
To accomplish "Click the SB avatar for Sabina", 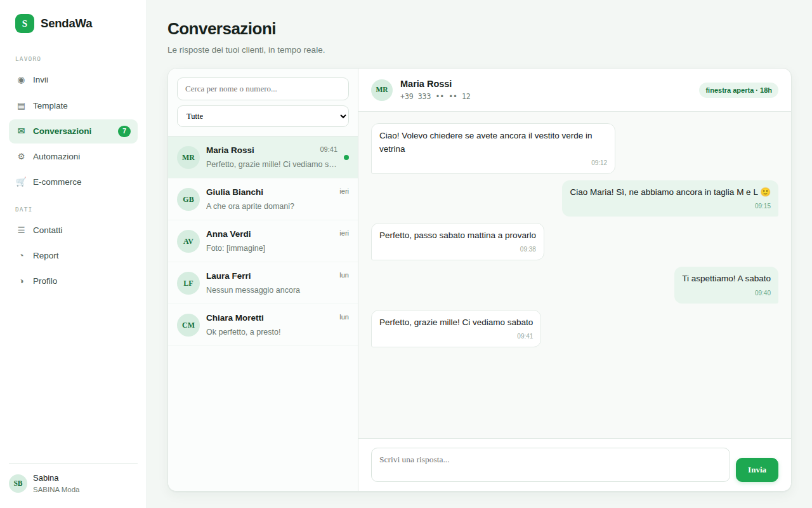I will [x=18, y=483].
